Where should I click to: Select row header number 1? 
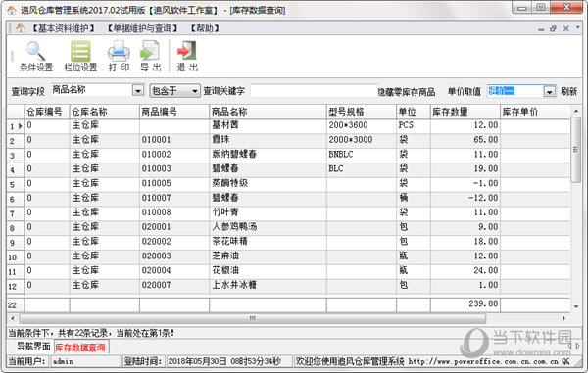point(16,126)
